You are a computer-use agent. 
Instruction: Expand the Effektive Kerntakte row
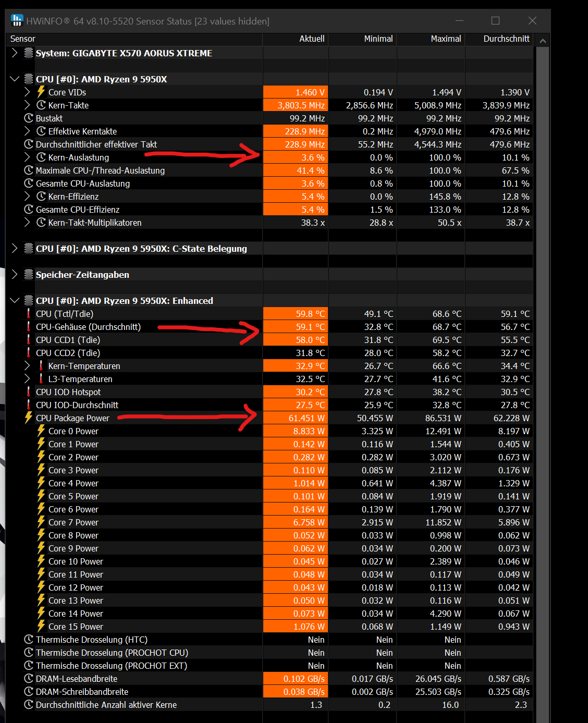(x=27, y=131)
